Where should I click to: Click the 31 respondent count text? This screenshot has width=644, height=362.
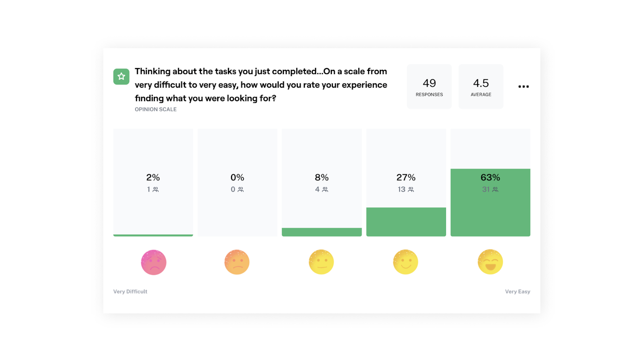486,189
